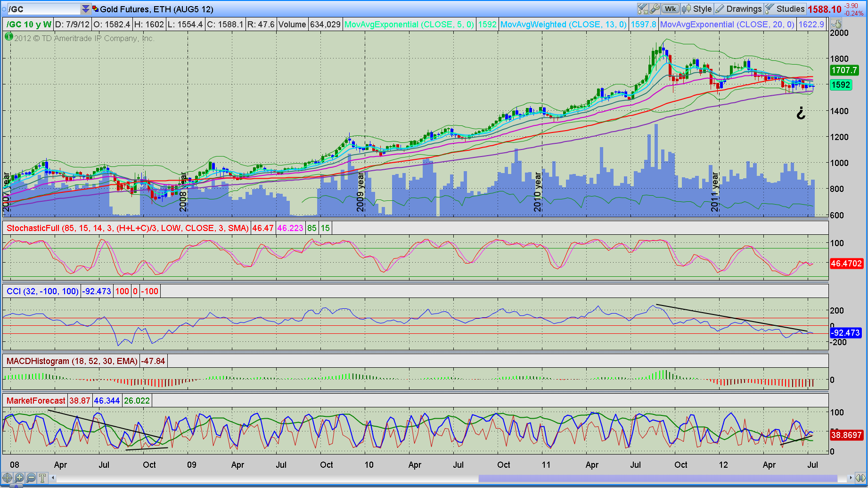
Task: Click the /GC 10 y W chart label
Action: pyautogui.click(x=29, y=25)
